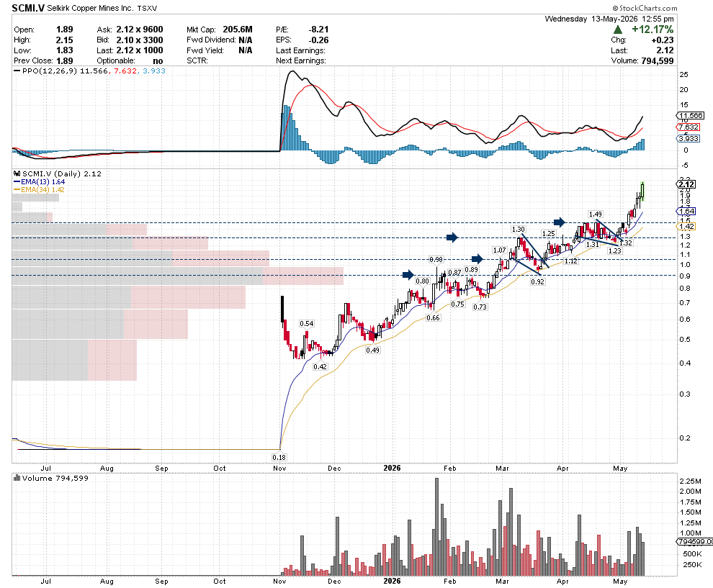The width and height of the screenshot is (713, 588).
Task: Click the 0.49 price label
Action: pyautogui.click(x=372, y=350)
